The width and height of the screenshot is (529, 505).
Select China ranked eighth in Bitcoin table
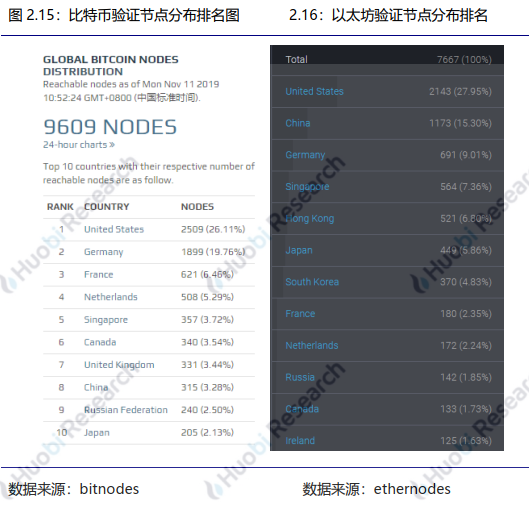(96, 388)
